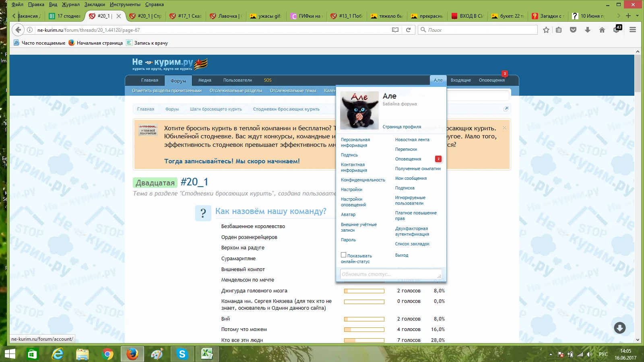Close the active #20_1 tab
The height and width of the screenshot is (362, 644).
tap(119, 16)
